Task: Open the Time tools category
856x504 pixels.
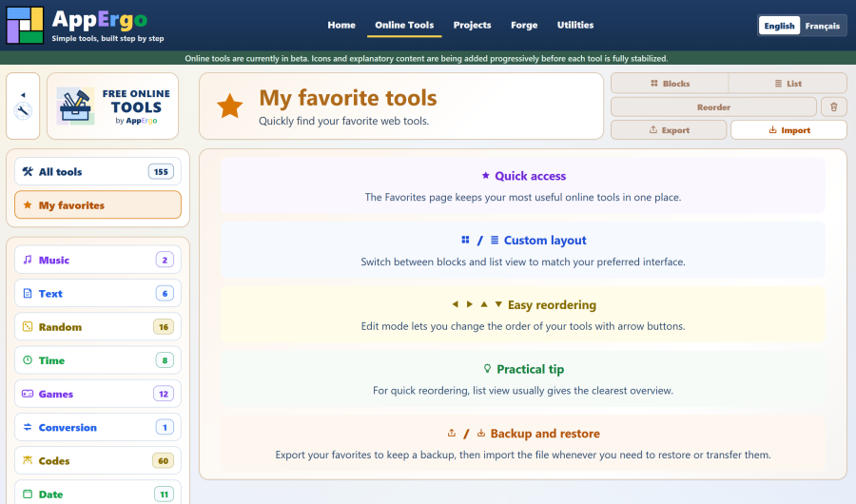Action: [98, 360]
